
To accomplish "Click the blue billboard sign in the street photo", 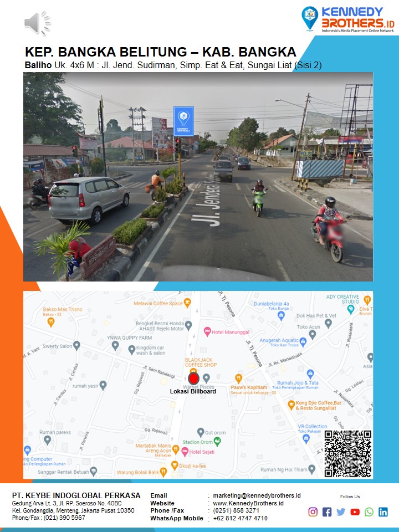I will (x=183, y=121).
